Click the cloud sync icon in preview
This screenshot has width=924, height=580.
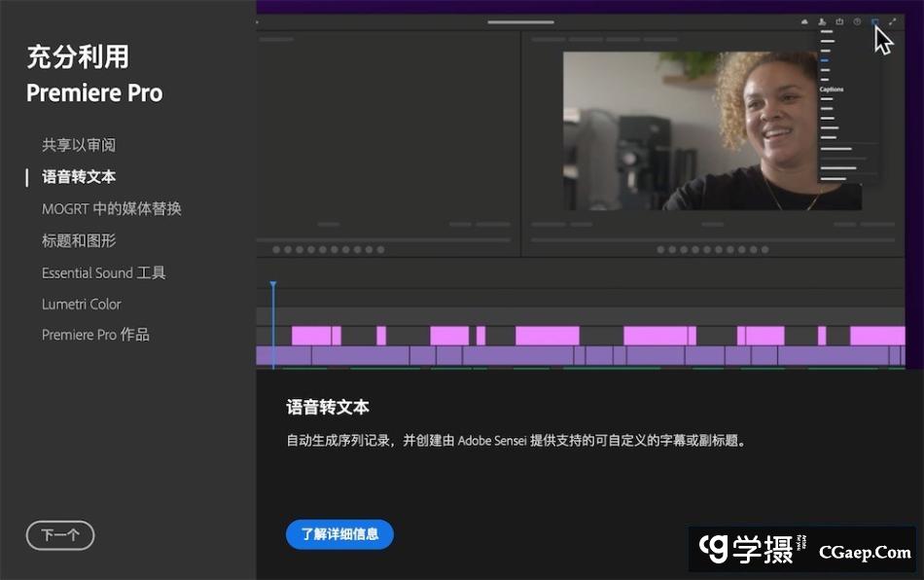pos(805,21)
